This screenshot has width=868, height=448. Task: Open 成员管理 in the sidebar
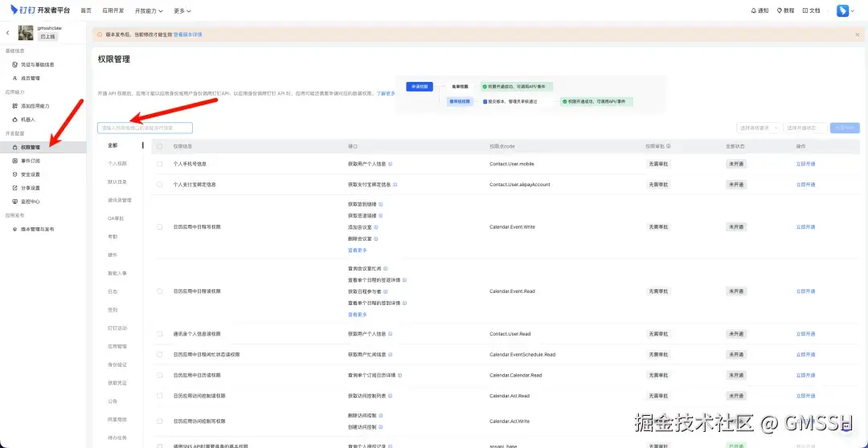coord(31,78)
